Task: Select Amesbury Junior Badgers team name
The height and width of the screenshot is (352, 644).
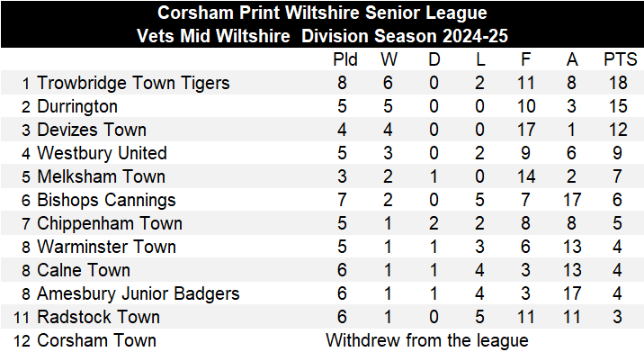Action: [138, 294]
